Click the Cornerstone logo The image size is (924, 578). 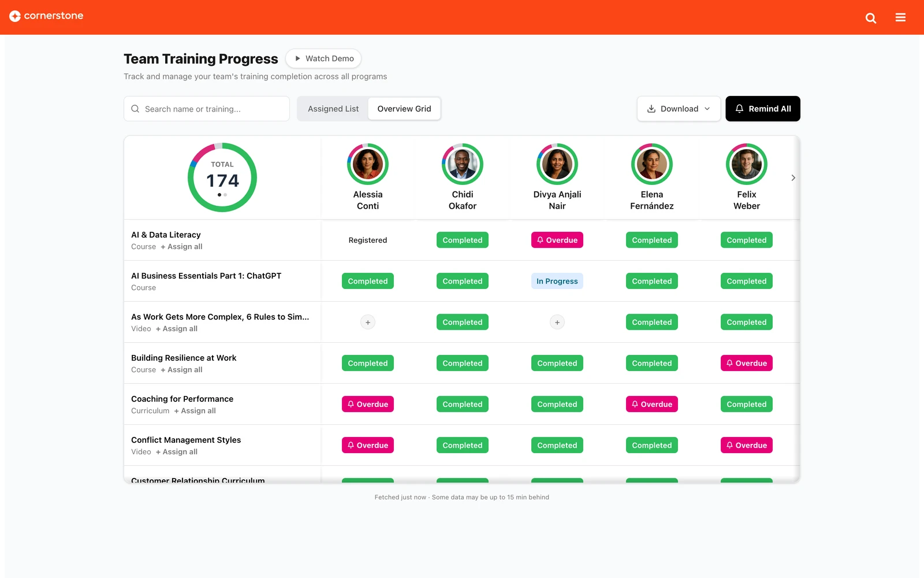pyautogui.click(x=46, y=16)
